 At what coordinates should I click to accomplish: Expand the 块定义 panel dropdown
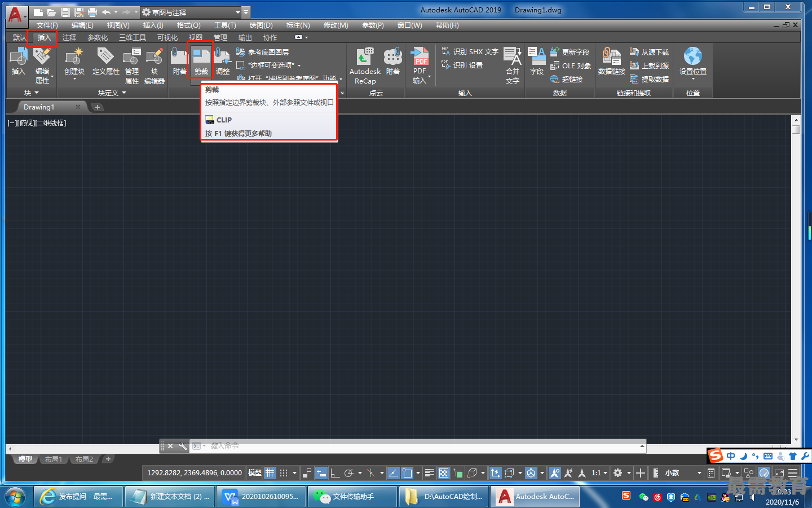[112, 93]
